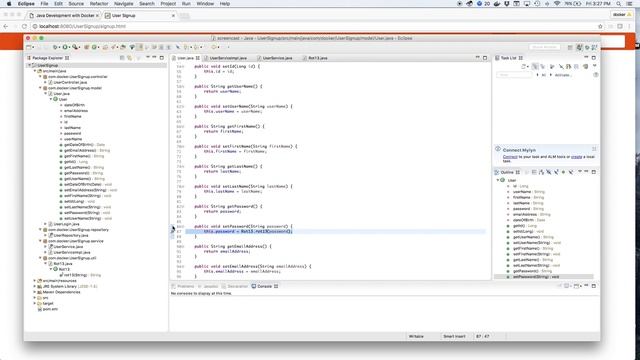Click the create link in Connect Mylyn
This screenshot has height=360, width=640.
(576, 157)
